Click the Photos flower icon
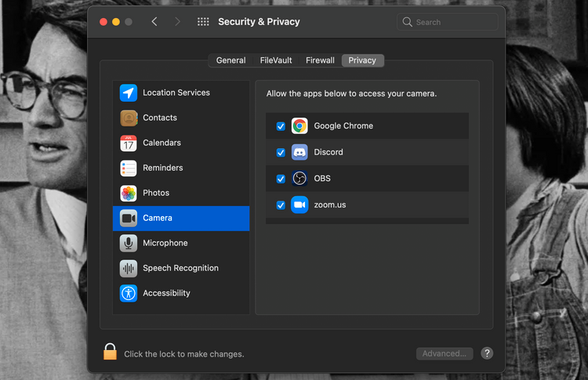588x380 pixels. coord(129,193)
